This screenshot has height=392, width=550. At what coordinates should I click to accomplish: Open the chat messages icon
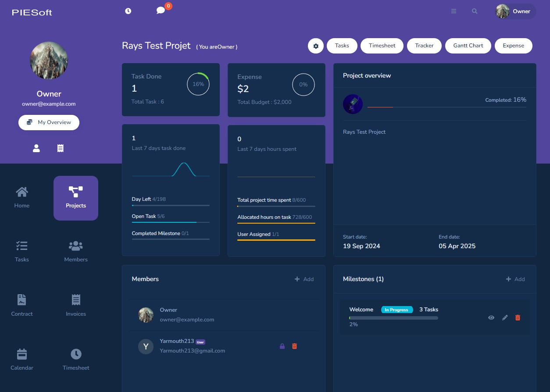[161, 11]
